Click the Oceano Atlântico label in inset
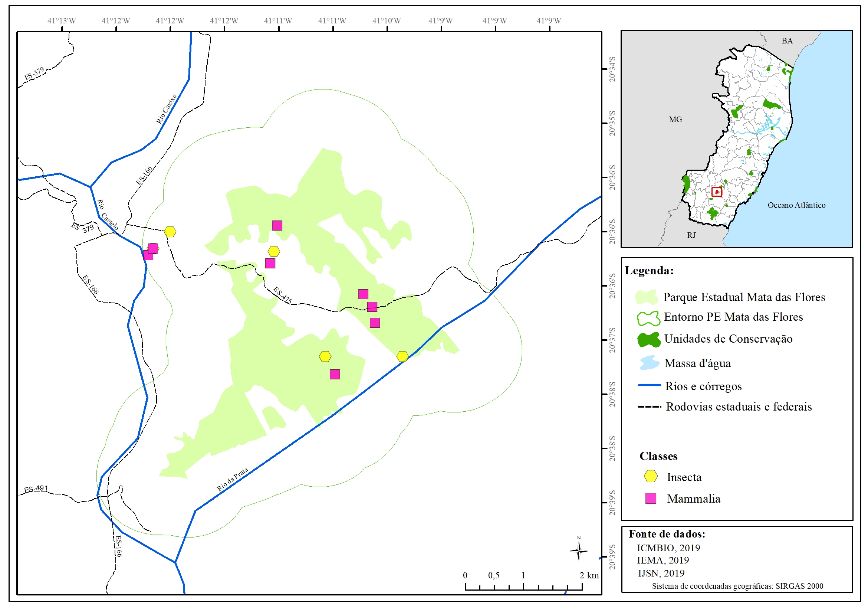This screenshot has width=868, height=614. [x=796, y=205]
